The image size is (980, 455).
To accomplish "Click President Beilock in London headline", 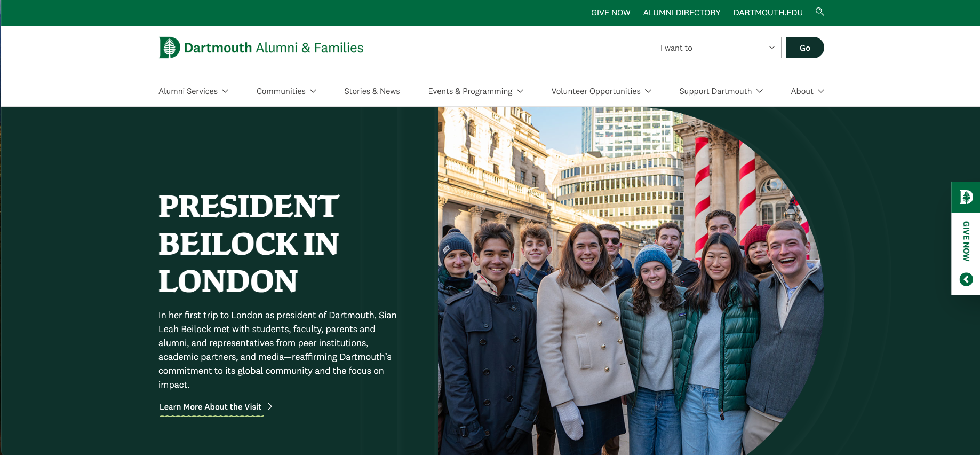I will click(x=249, y=244).
